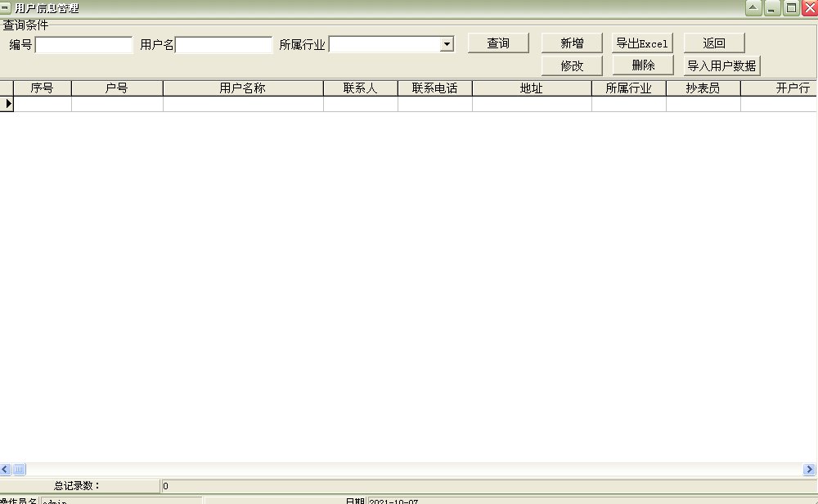The height and width of the screenshot is (504, 818).
Task: Open the 所属行业 dropdown list
Action: (x=447, y=44)
